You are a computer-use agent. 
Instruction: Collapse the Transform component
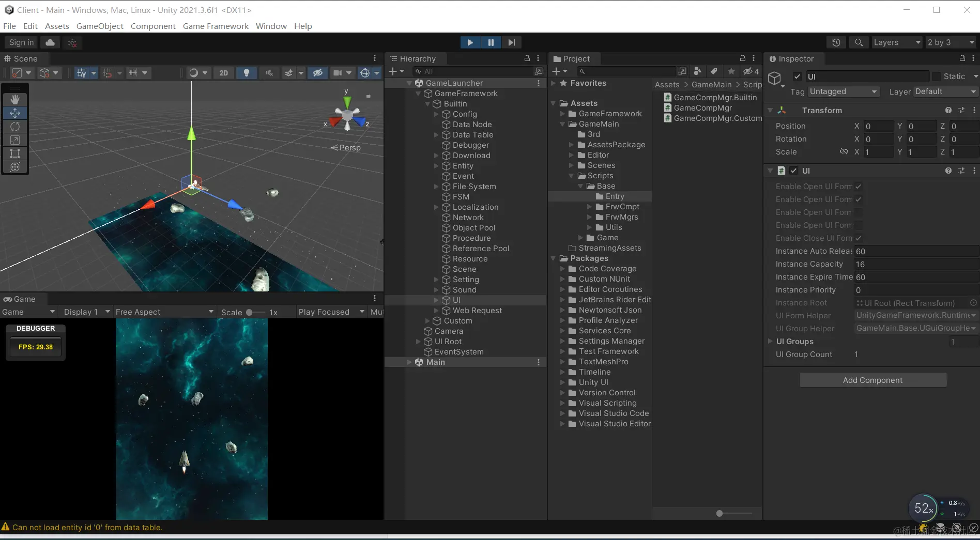tap(770, 110)
